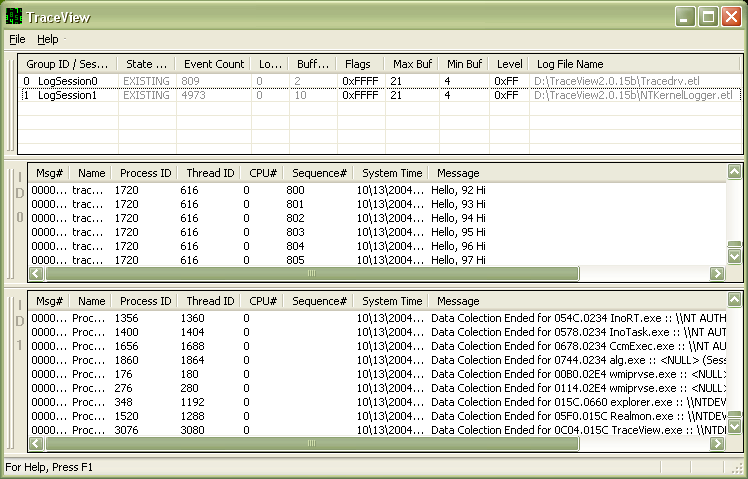Click the Thread ID header in the ID 0 pane
Image resolution: width=748 pixels, height=479 pixels.
210,173
